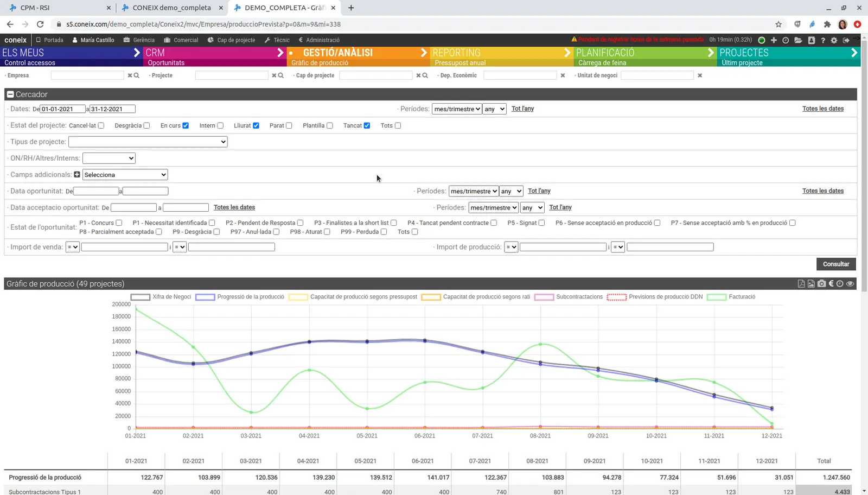868x495 pixels.
Task: Open the Comercial menu
Action: point(181,40)
